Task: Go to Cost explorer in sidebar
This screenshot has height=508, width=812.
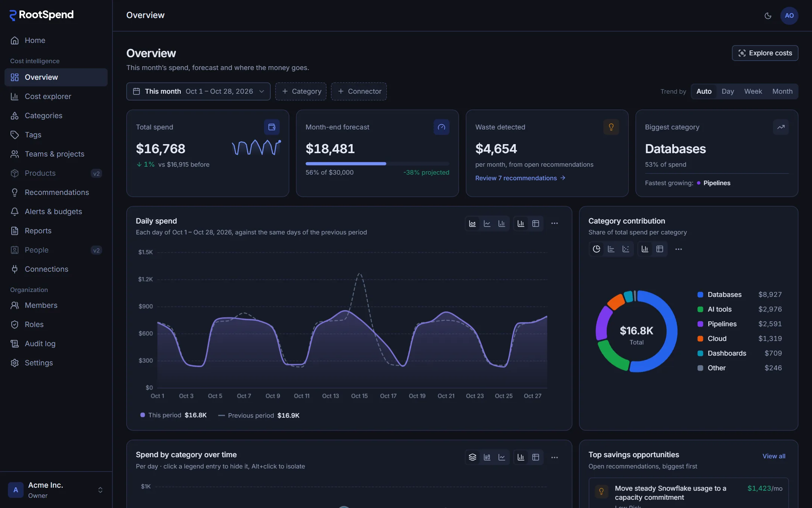Action: 56,96
